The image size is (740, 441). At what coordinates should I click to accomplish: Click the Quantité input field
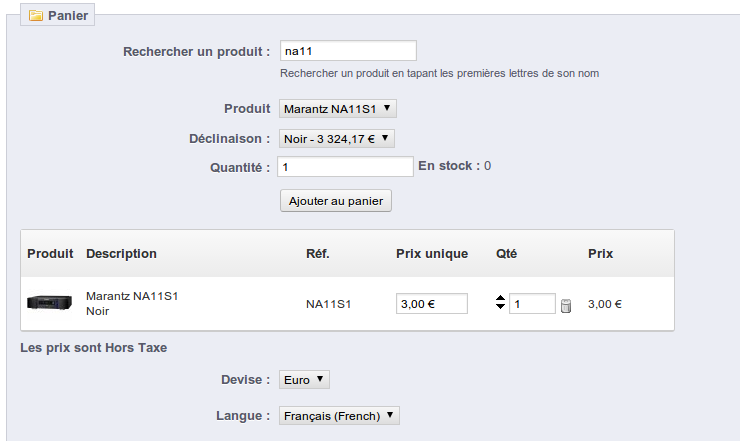click(x=345, y=167)
